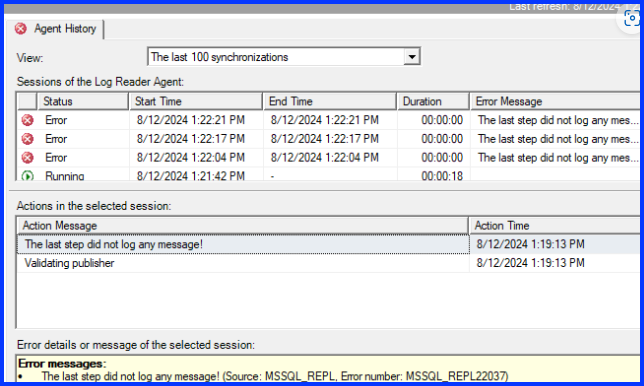Viewport: 644px width, 386px height.
Task: Click the green Running status icon
Action: point(28,176)
